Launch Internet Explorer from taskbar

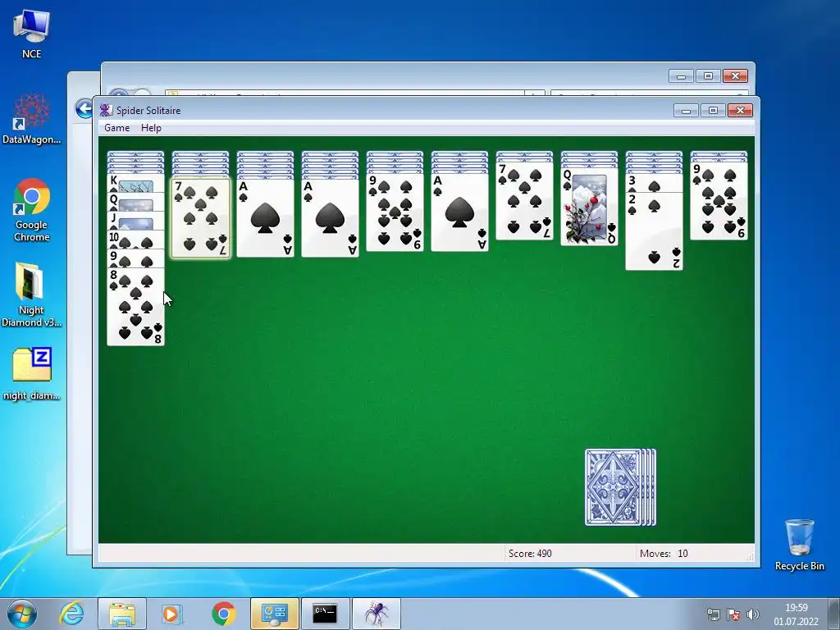[x=72, y=614]
